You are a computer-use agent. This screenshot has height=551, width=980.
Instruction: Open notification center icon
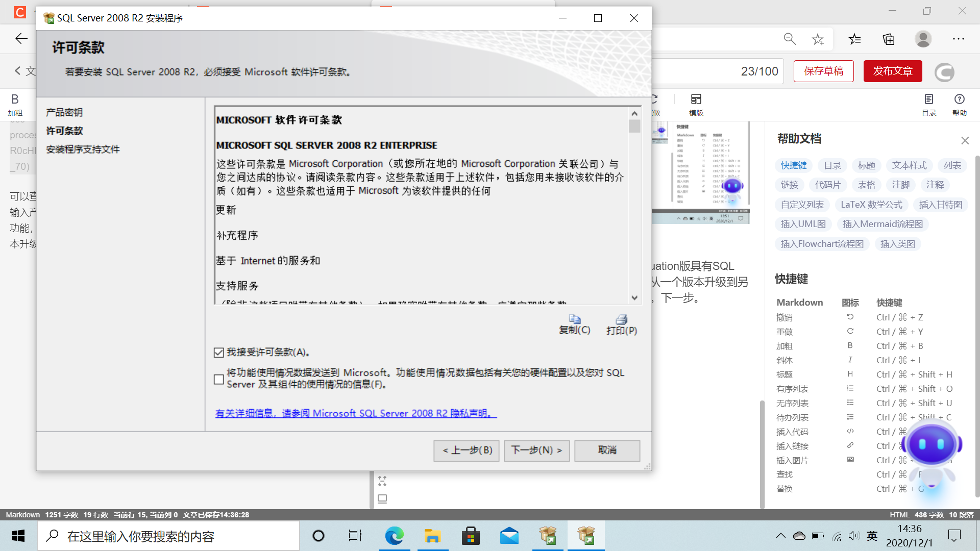(x=954, y=536)
